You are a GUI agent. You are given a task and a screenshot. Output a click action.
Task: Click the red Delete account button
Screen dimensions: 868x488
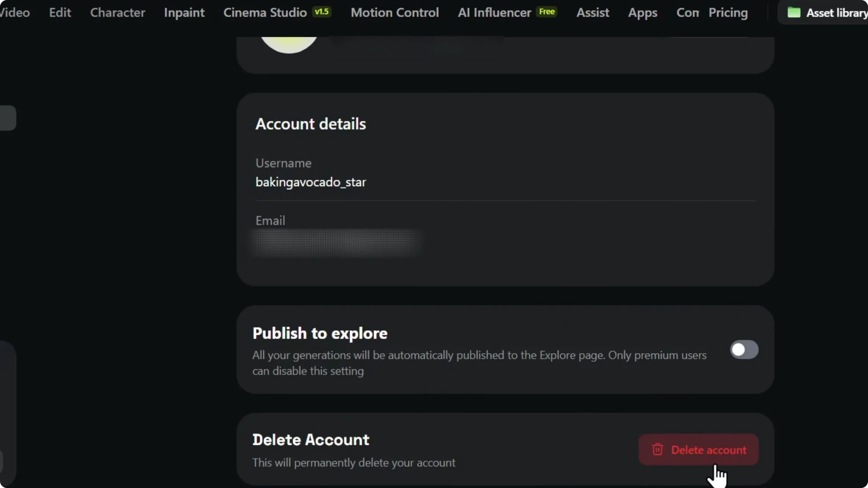pyautogui.click(x=699, y=450)
